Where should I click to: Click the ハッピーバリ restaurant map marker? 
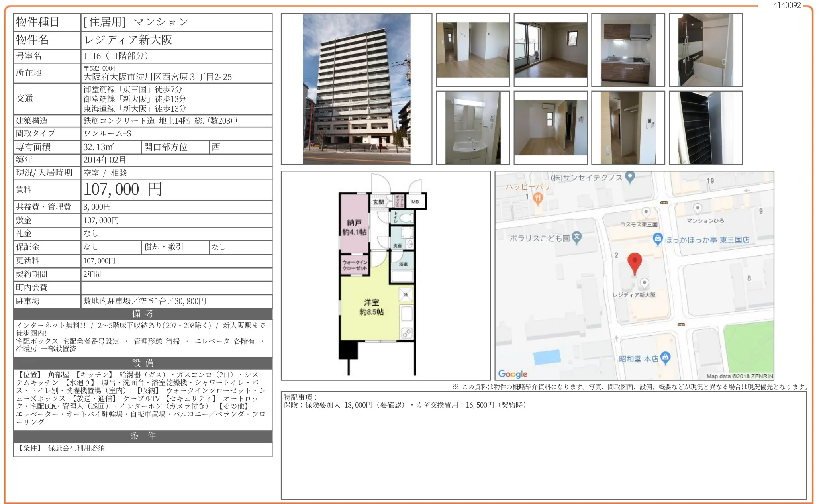(x=538, y=198)
